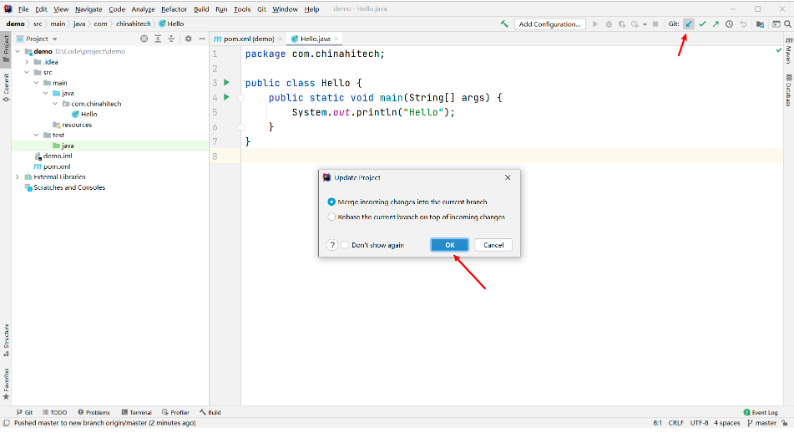Open Project Structure icon in toolbar
This screenshot has height=432, width=794.
coord(760,24)
